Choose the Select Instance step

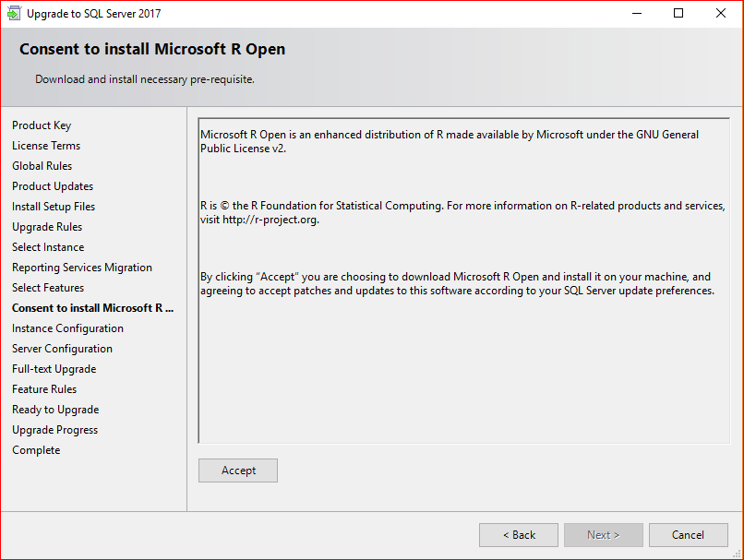click(x=48, y=247)
